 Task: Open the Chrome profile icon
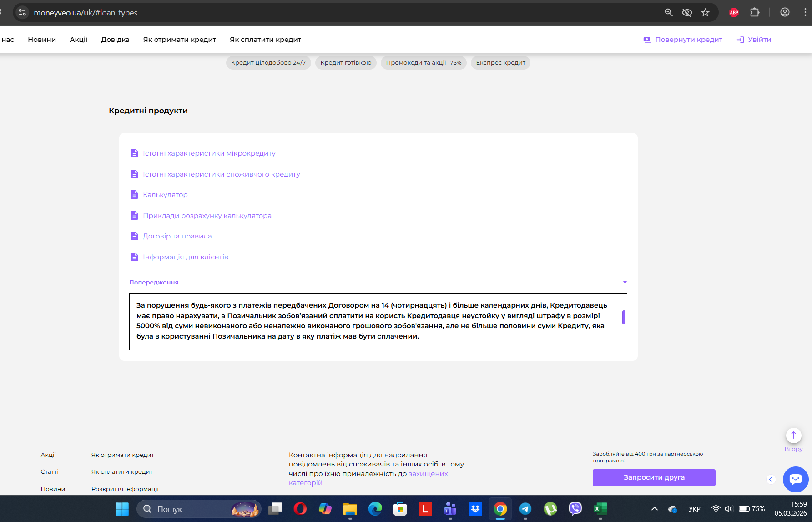[x=785, y=13]
